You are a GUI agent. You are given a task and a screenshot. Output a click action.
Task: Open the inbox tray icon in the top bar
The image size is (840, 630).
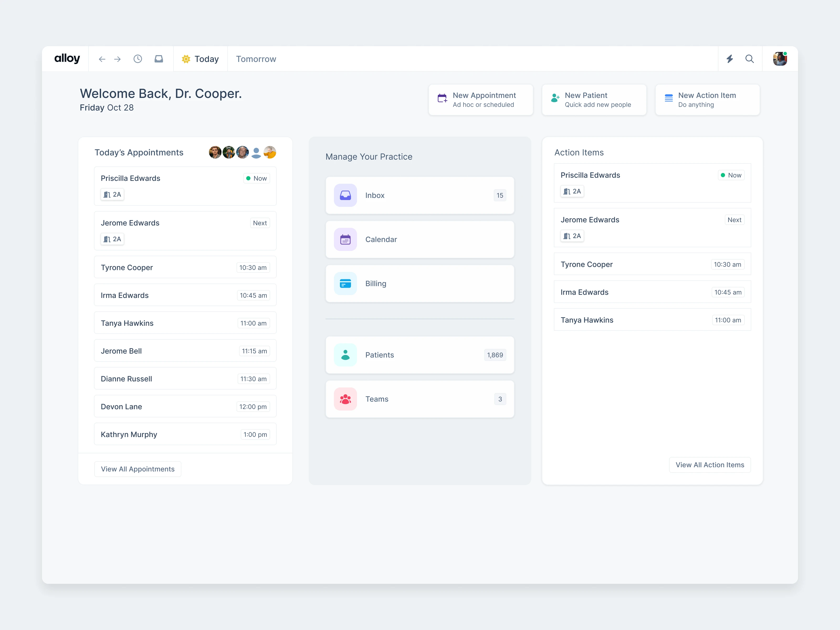(159, 59)
